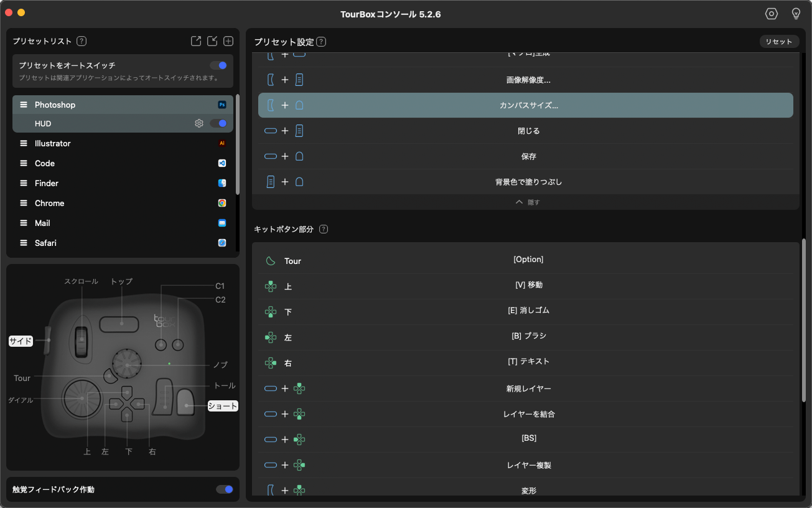The image size is (812, 508).
Task: Disable the HUD toggle for Photoshop
Action: click(x=218, y=123)
